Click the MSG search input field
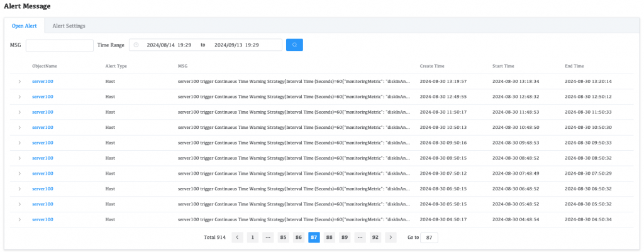This screenshot has width=644, height=252. tap(59, 45)
